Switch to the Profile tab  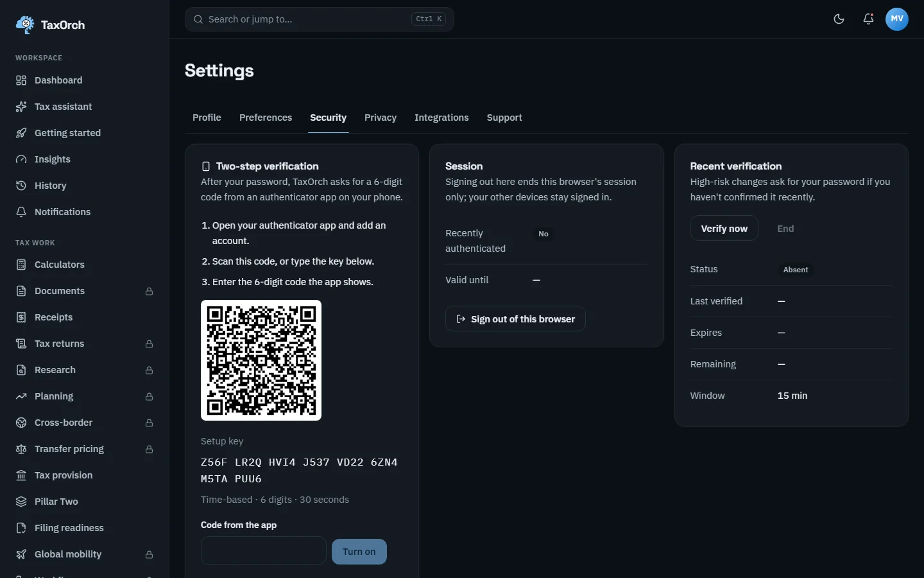[x=207, y=118]
